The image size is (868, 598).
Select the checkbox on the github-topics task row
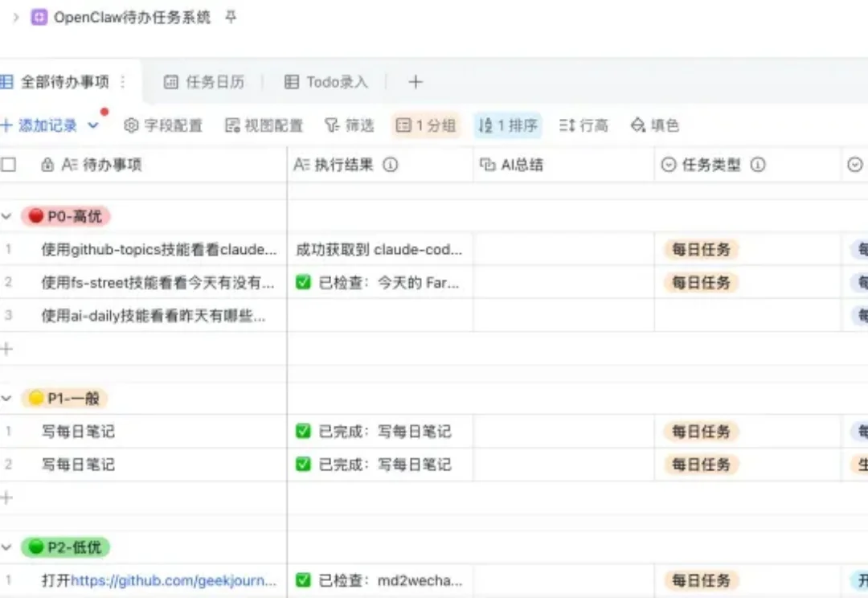[10, 250]
